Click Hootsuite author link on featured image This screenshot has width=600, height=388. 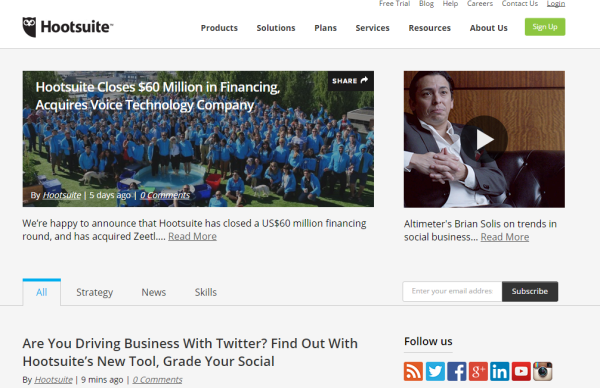(x=62, y=195)
